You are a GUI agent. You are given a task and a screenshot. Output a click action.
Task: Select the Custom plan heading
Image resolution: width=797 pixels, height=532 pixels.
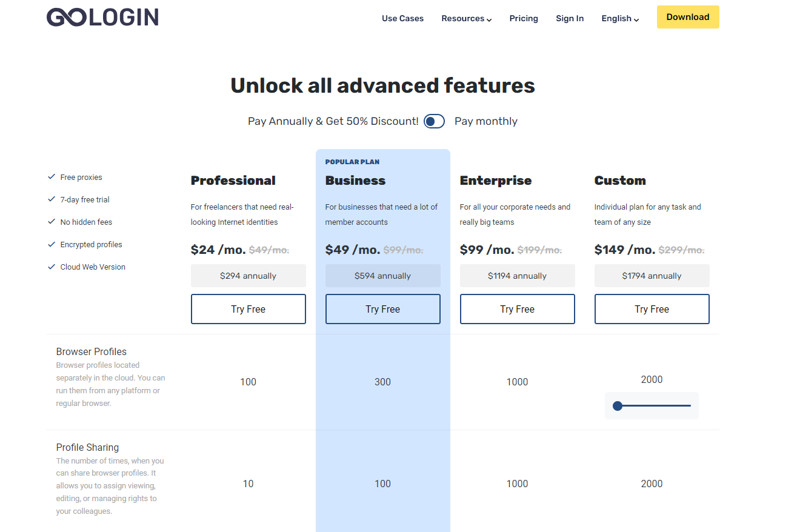tap(620, 181)
